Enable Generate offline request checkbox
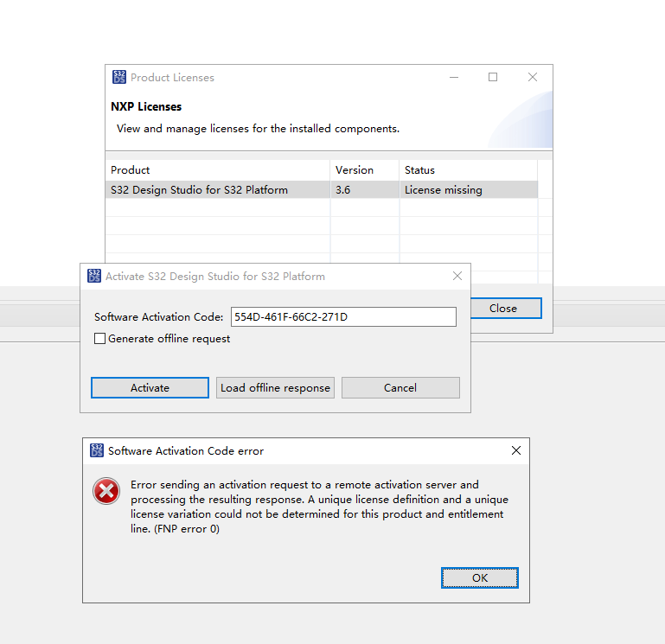Screen dimensions: 665x644 coord(99,338)
